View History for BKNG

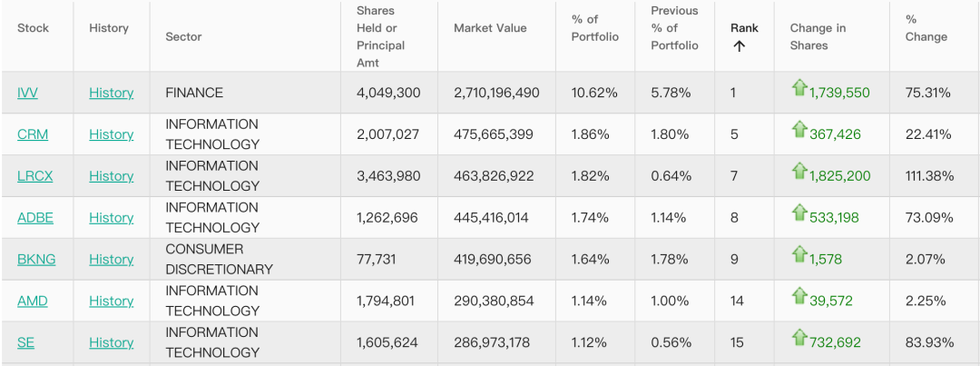point(111,260)
